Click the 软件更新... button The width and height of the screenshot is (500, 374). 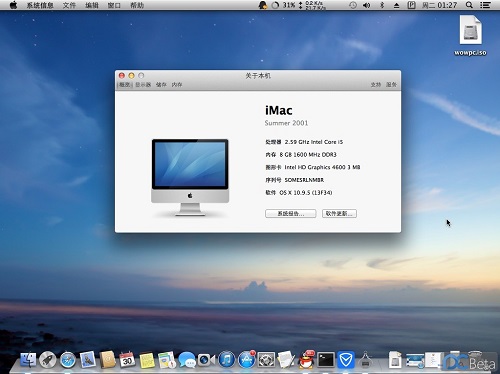(339, 214)
